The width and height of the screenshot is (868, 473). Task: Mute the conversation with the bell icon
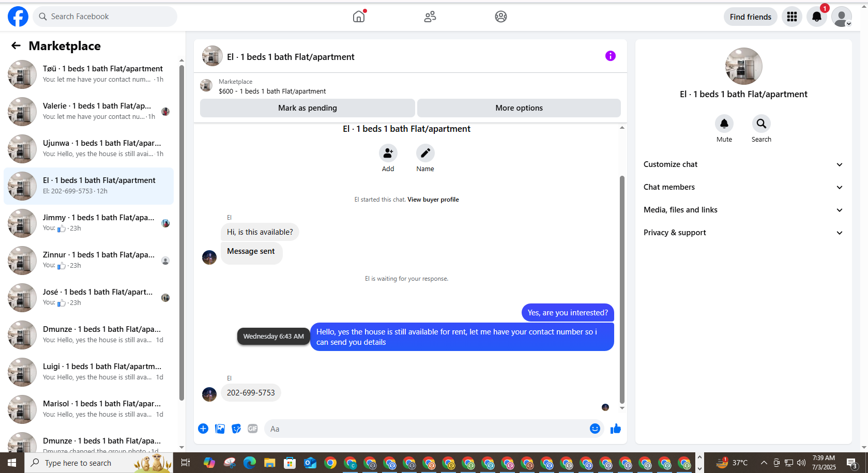[724, 124]
